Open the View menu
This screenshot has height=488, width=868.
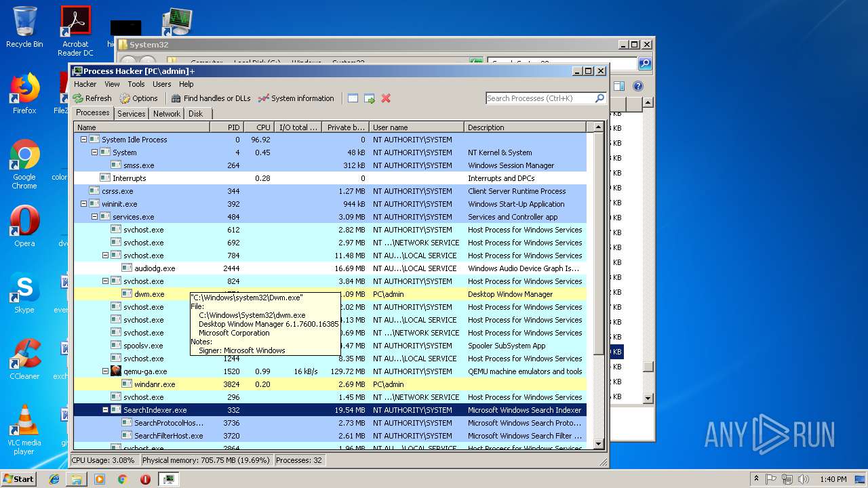112,84
